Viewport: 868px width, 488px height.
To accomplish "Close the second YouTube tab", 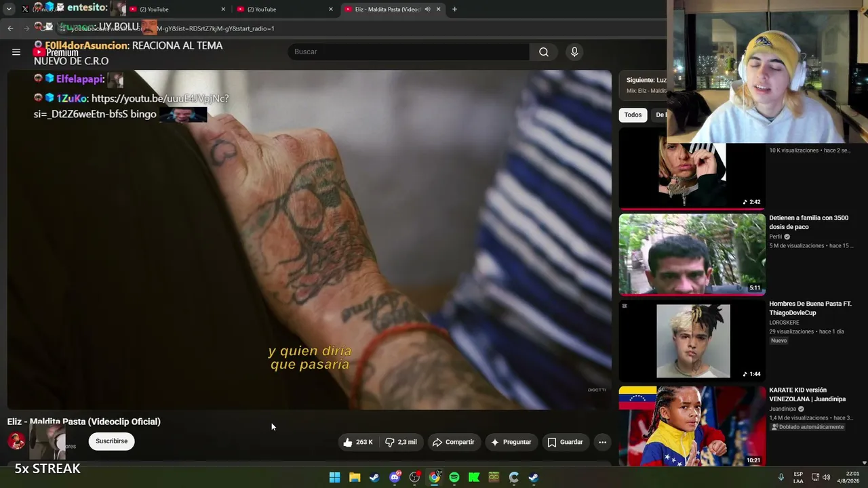I will [223, 9].
